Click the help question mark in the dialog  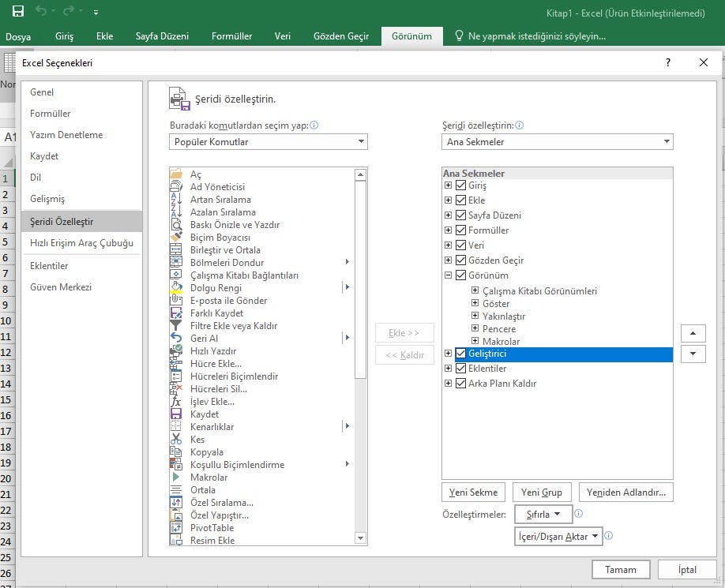click(667, 62)
